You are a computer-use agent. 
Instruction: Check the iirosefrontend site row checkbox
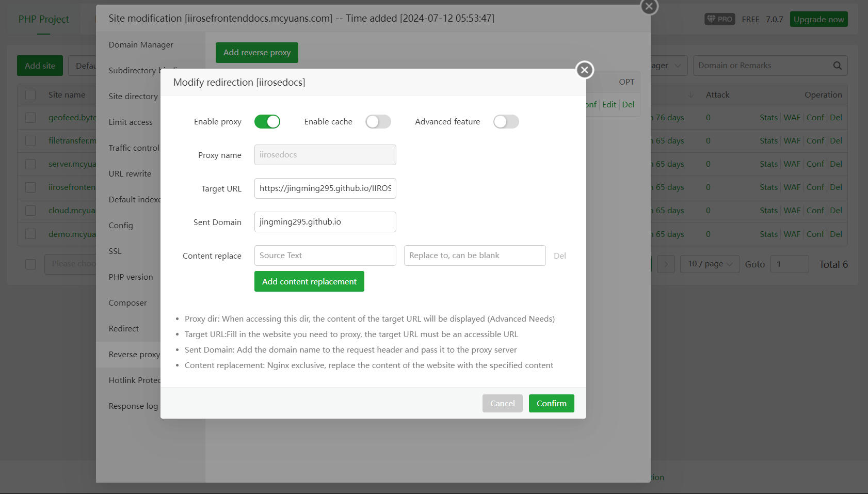[30, 187]
